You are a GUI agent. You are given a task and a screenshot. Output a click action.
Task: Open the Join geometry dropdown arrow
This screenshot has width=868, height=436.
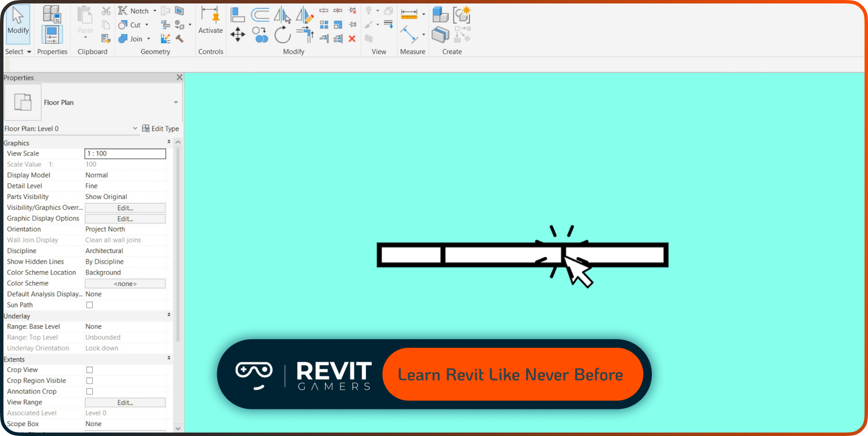[x=148, y=39]
